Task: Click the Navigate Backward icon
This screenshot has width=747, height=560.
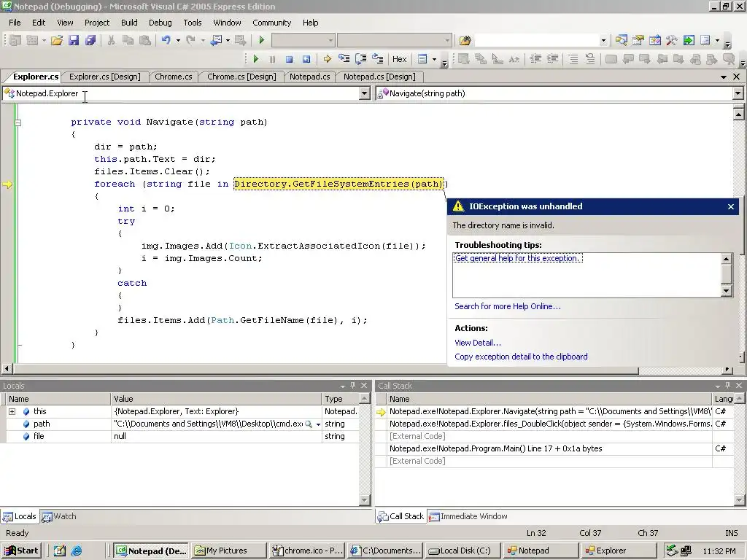Action: [216, 41]
